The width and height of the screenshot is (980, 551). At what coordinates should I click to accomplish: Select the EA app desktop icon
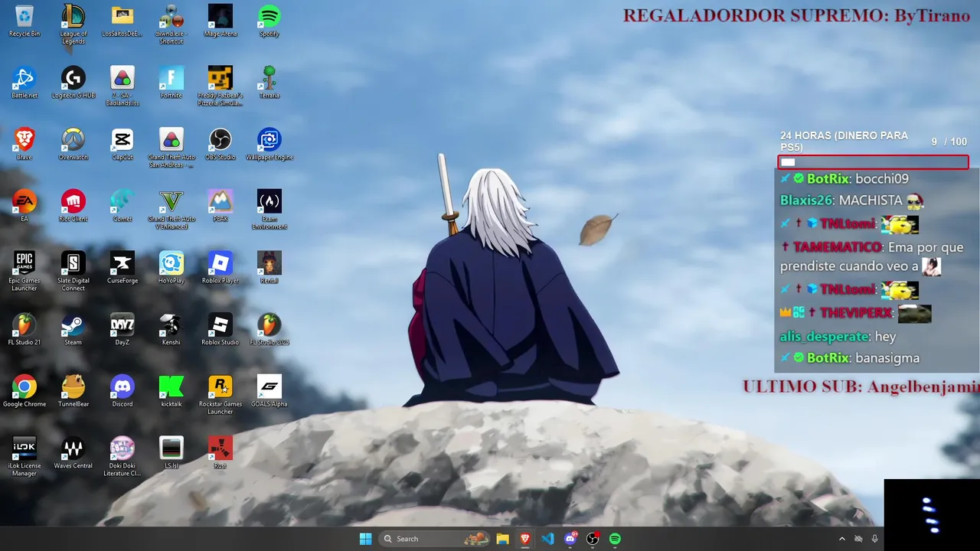pos(24,207)
